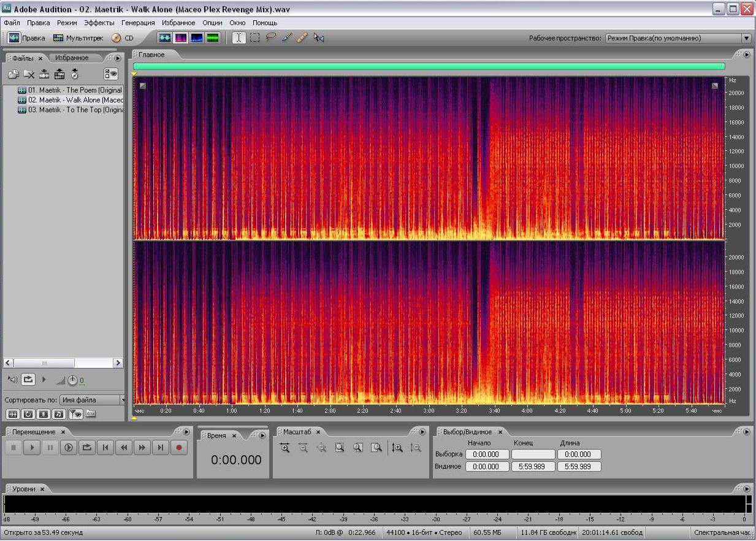
Task: Switch to Мультитрек view
Action: coord(78,38)
